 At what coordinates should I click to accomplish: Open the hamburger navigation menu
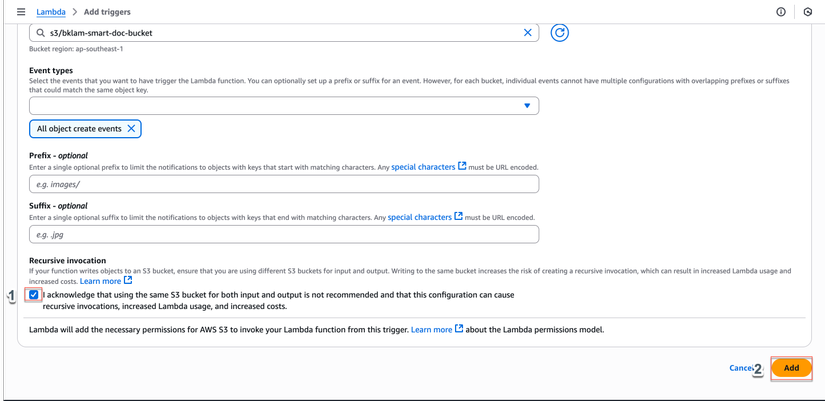click(21, 12)
